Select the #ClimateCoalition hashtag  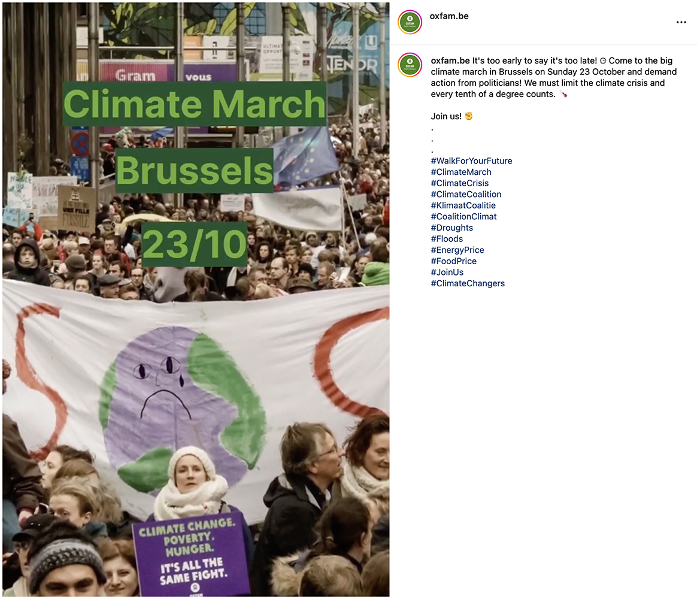point(466,194)
